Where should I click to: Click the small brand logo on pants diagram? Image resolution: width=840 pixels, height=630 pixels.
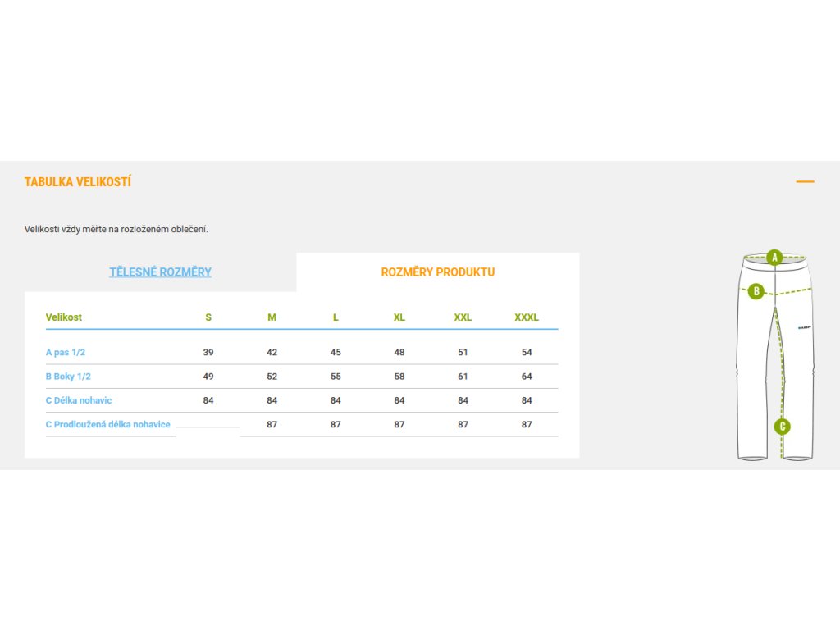coord(804,325)
